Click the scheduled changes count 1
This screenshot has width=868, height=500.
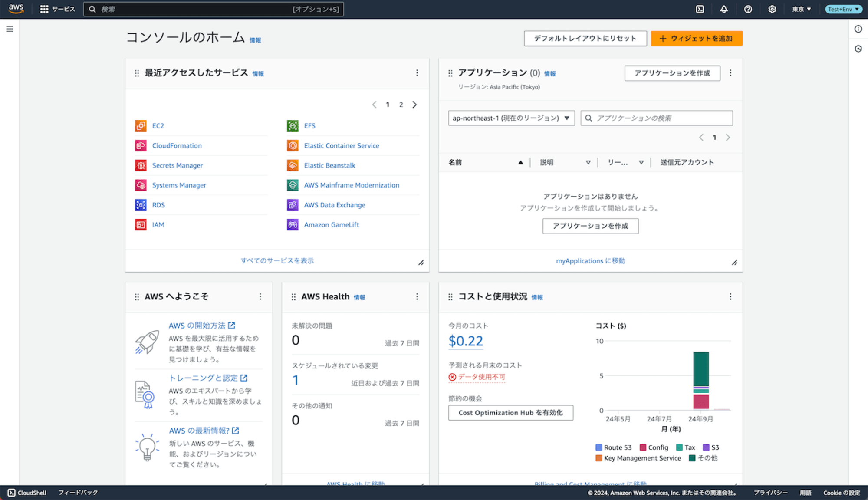pos(296,380)
